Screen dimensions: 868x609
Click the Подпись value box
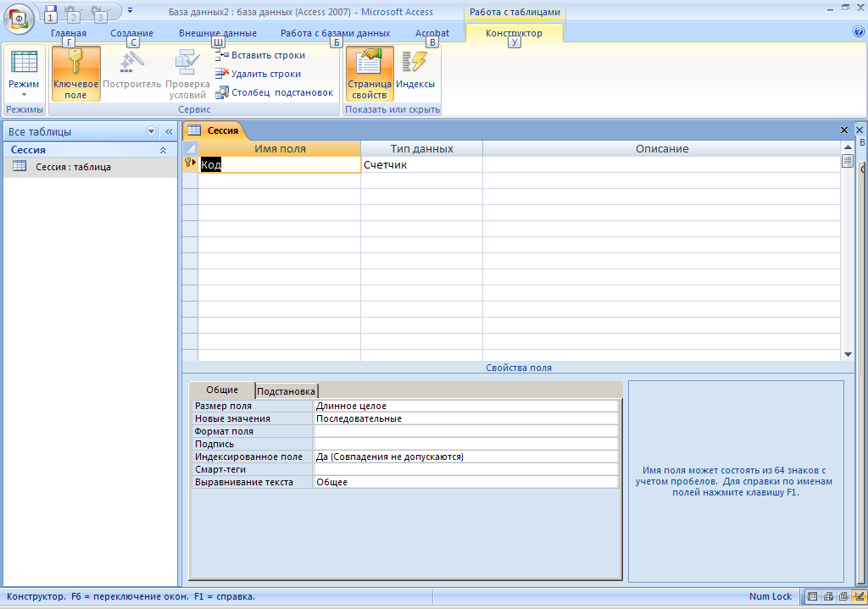coord(466,444)
